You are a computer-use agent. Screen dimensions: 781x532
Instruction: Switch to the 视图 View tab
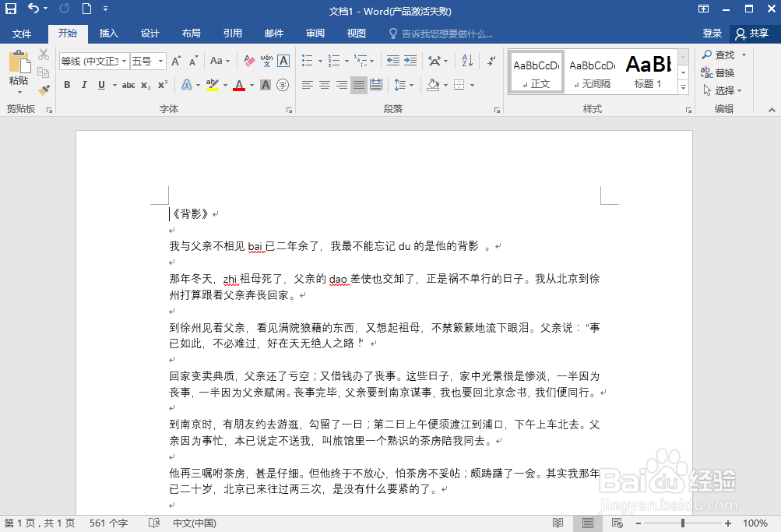pyautogui.click(x=357, y=33)
